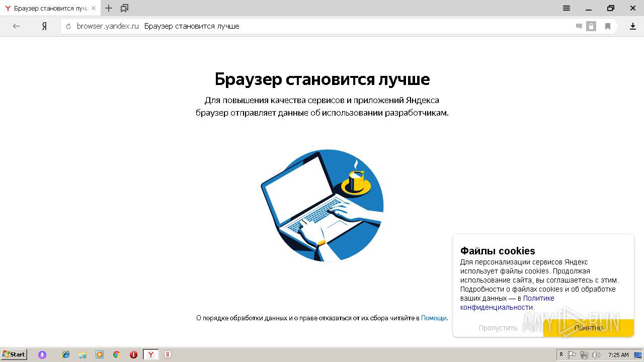Close the "Браузер становится лучше" tab
644x362 pixels.
tap(94, 8)
